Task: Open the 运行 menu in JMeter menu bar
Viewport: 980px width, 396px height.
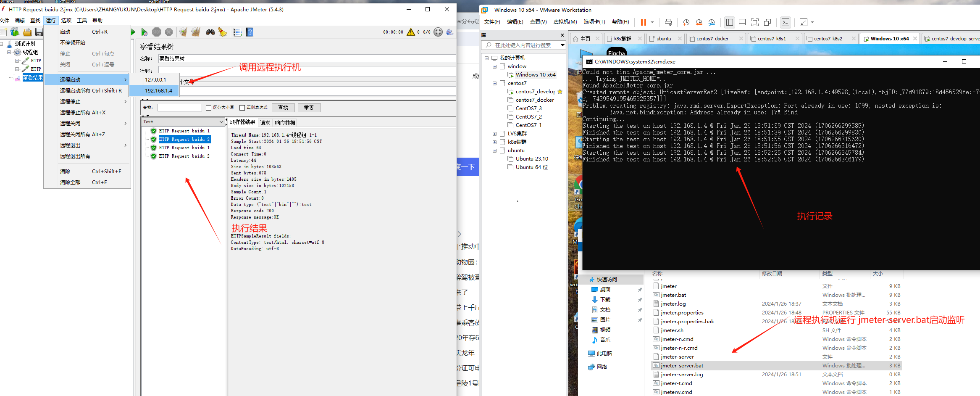Action: (50, 20)
